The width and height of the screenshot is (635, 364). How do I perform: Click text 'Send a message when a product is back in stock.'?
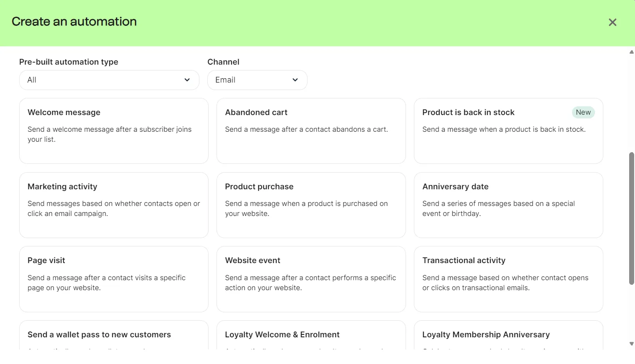(x=504, y=130)
